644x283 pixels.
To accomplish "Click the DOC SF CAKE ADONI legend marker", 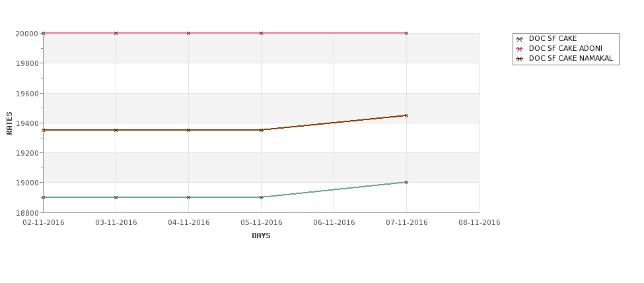I will point(520,49).
